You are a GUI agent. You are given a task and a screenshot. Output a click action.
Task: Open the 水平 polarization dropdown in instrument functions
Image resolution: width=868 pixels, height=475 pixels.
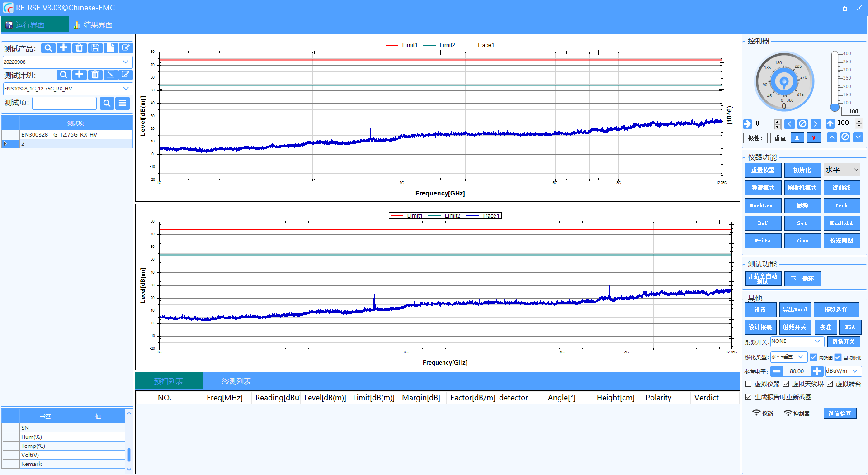point(841,170)
